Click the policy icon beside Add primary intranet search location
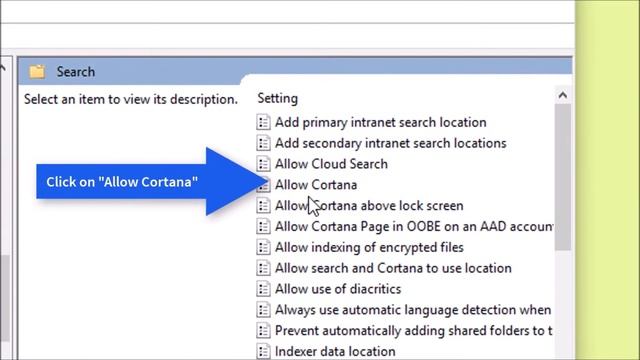This screenshot has height=360, width=640. [x=263, y=122]
